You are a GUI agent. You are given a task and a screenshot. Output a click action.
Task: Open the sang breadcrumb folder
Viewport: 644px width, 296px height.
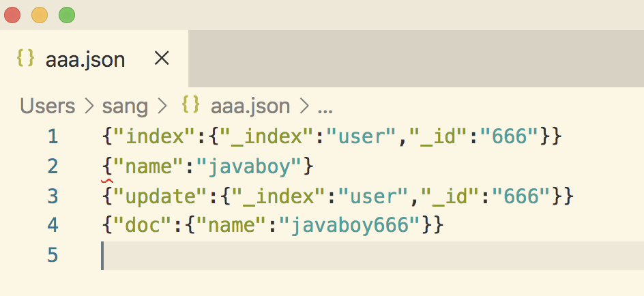click(x=125, y=106)
